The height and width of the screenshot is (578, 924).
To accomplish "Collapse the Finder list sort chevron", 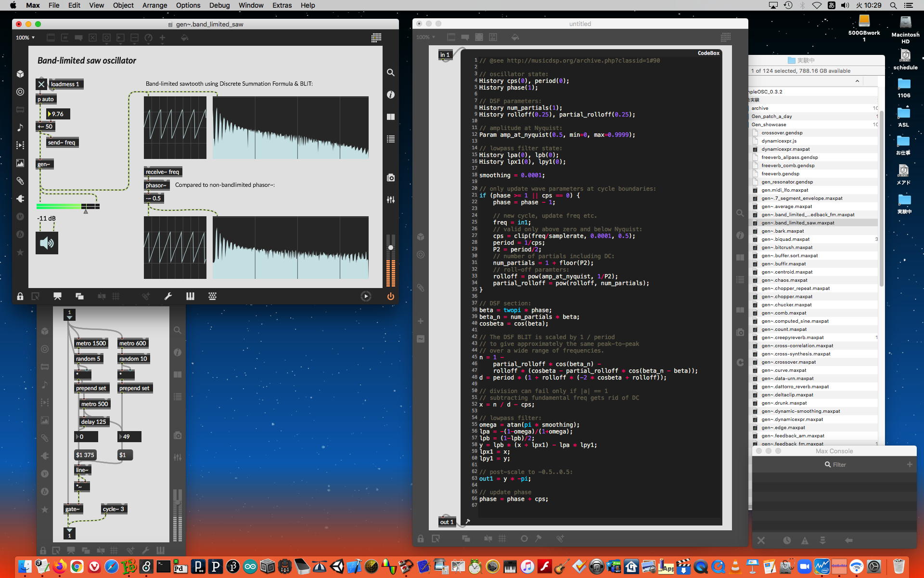I will point(857,81).
